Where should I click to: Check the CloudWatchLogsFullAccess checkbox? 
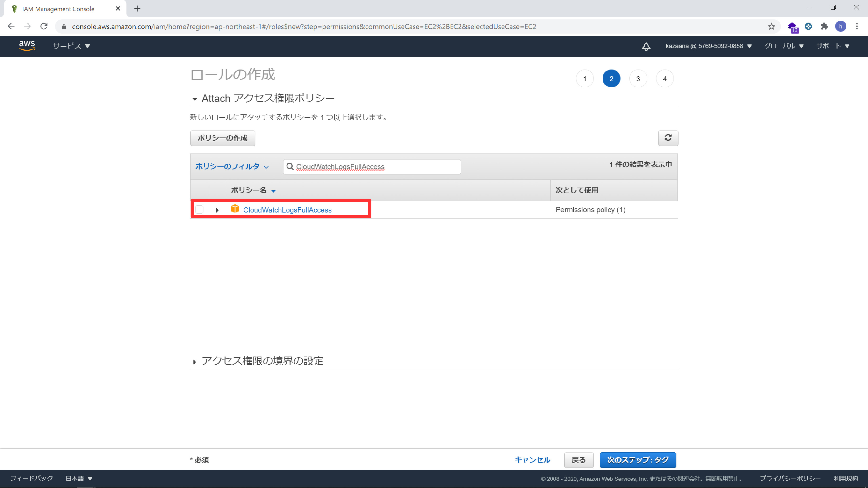199,209
